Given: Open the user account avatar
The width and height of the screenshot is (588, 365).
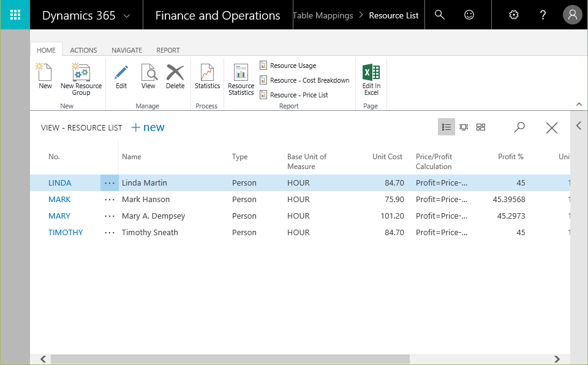Looking at the screenshot, I should pyautogui.click(x=572, y=15).
